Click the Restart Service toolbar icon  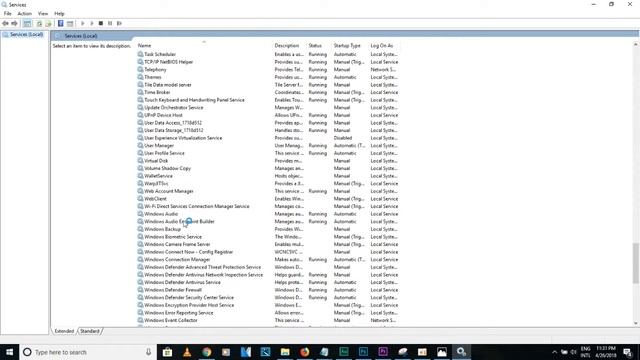tap(119, 23)
